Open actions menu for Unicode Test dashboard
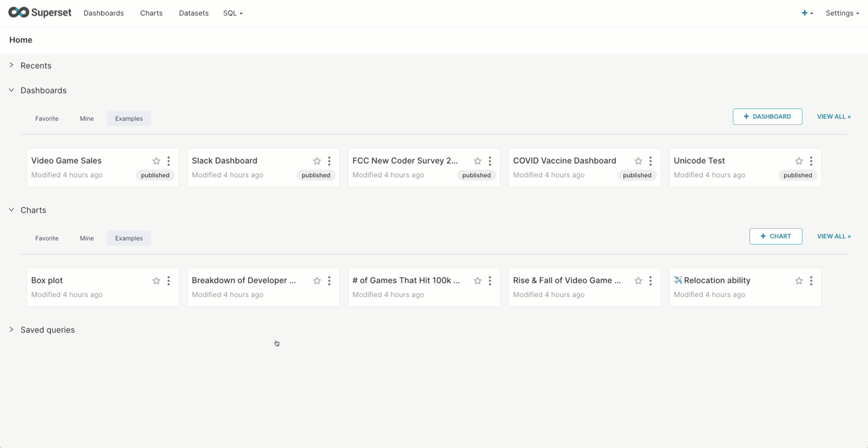This screenshot has width=868, height=448. (811, 162)
